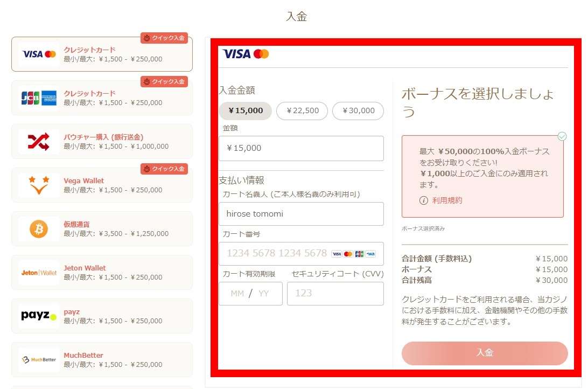588x389 pixels.
Task: Choose the JCB American Express card logo
Action: [39, 98]
